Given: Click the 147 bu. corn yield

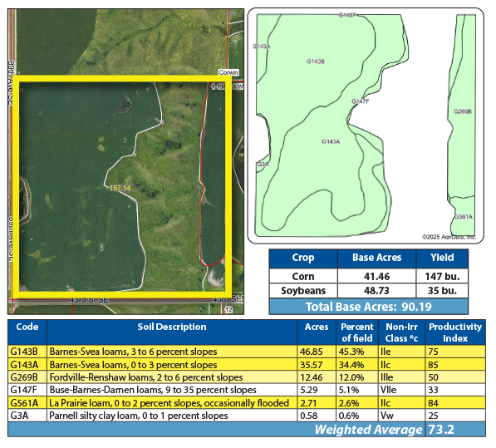Looking at the screenshot, I should 442,277.
